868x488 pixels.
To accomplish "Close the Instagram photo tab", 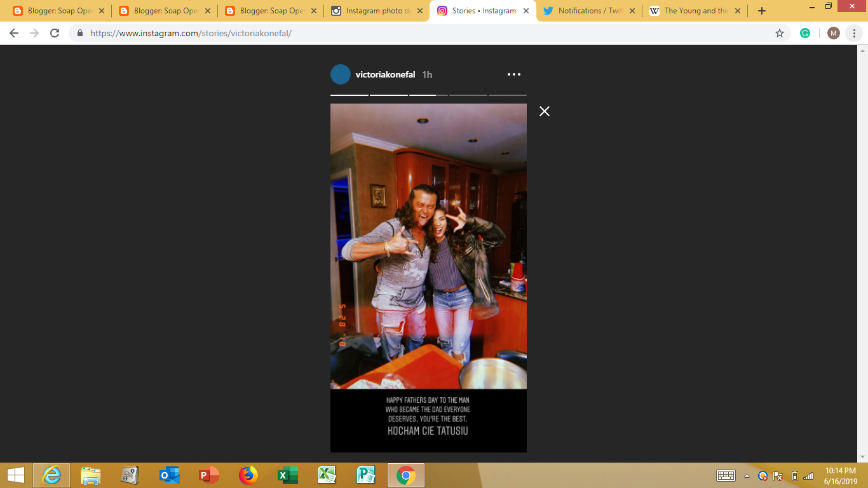I will 419,11.
